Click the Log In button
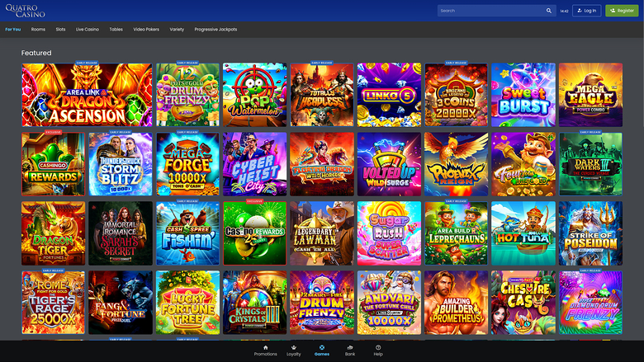Viewport: 644px width, 362px height. 587,11
